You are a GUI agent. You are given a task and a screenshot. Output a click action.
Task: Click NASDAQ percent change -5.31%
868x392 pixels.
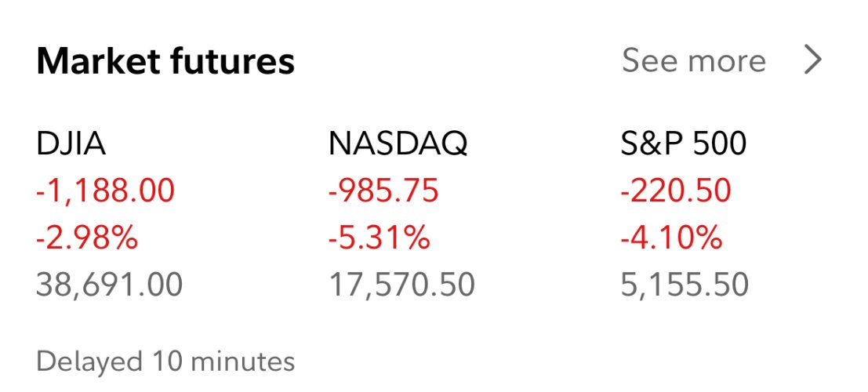(379, 238)
